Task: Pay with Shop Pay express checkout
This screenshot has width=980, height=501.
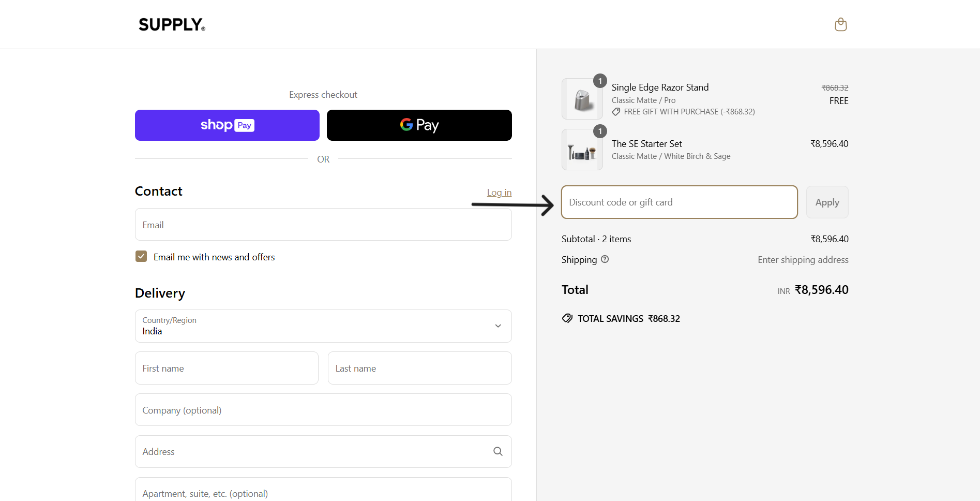Action: click(227, 125)
